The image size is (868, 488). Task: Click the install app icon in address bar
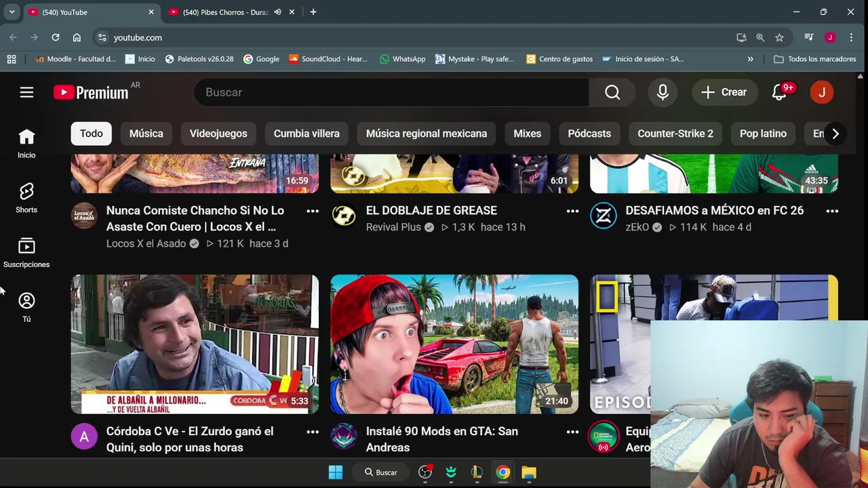click(x=741, y=37)
